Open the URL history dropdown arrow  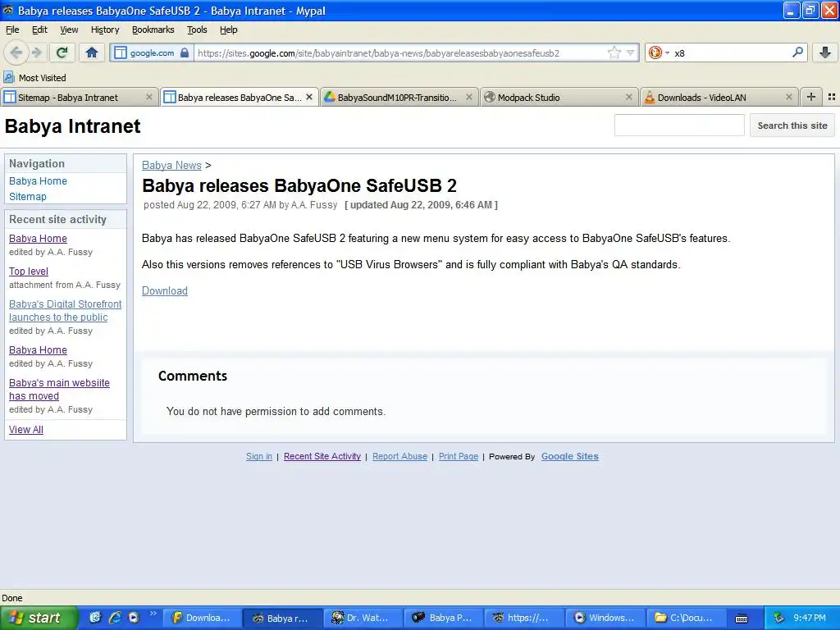point(631,52)
